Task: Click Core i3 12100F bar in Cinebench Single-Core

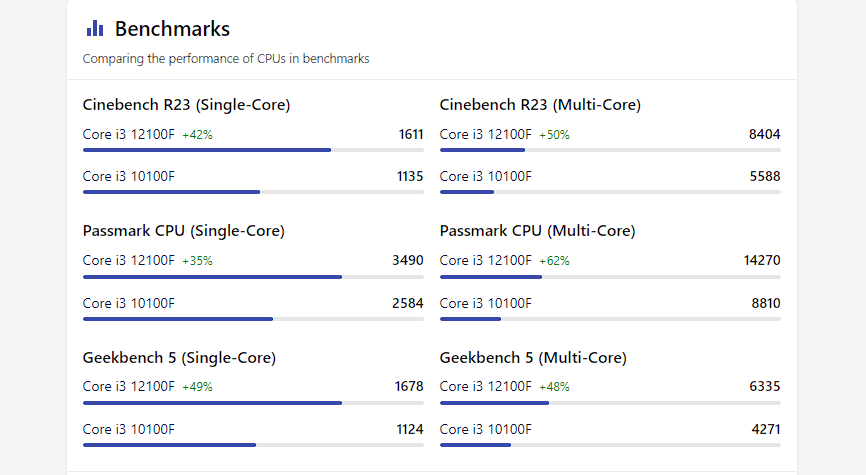Action: pos(206,150)
